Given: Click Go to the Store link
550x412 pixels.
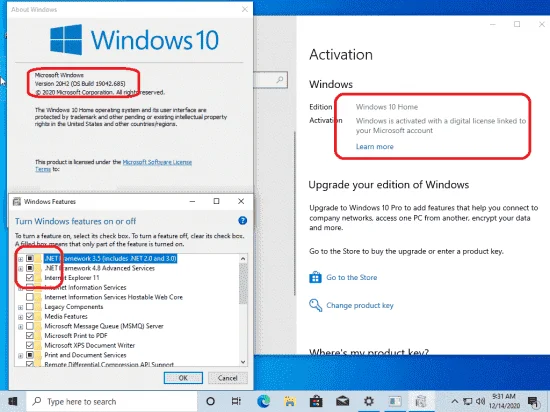Looking at the screenshot, I should coord(352,277).
